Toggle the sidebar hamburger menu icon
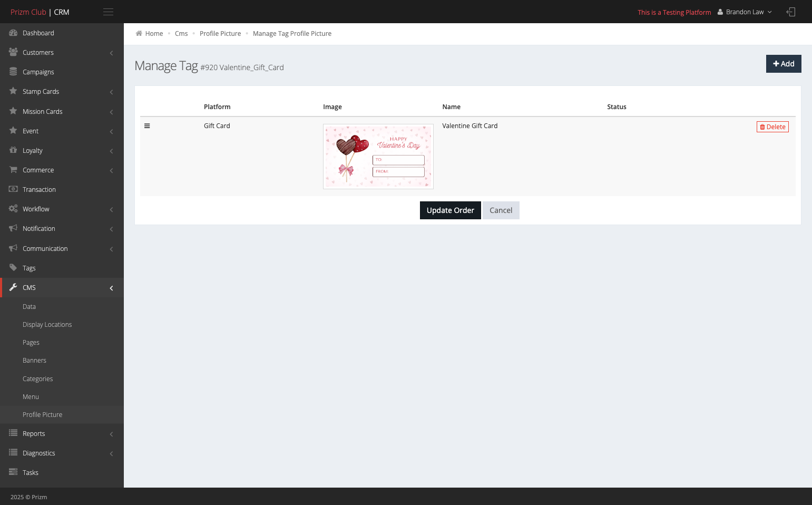Viewport: 812px width, 505px height. tap(108, 12)
